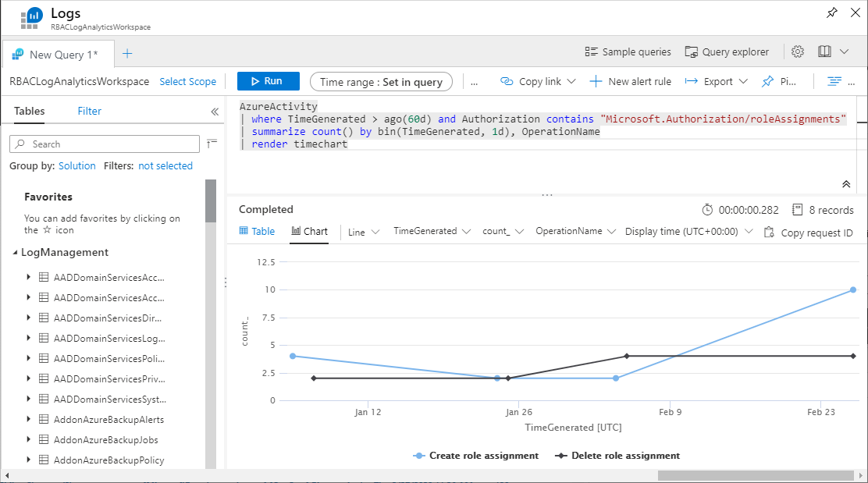Click the pin icon in title bar

tap(831, 13)
